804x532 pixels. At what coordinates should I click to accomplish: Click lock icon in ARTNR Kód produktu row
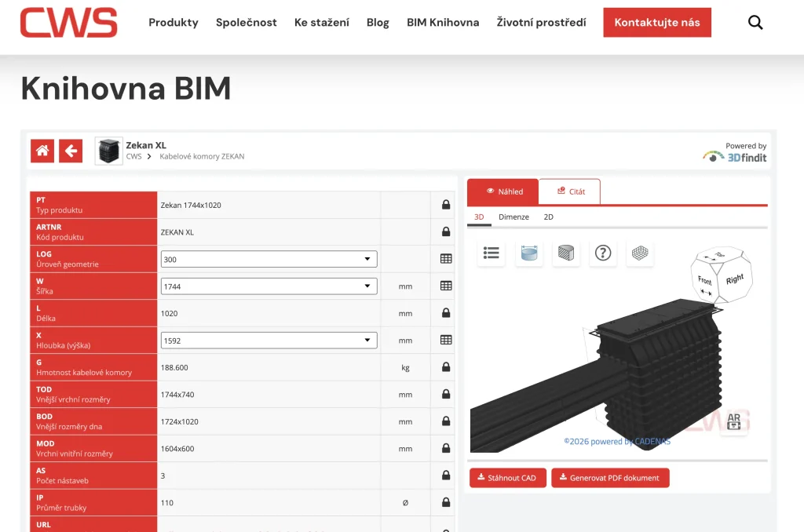pos(446,231)
